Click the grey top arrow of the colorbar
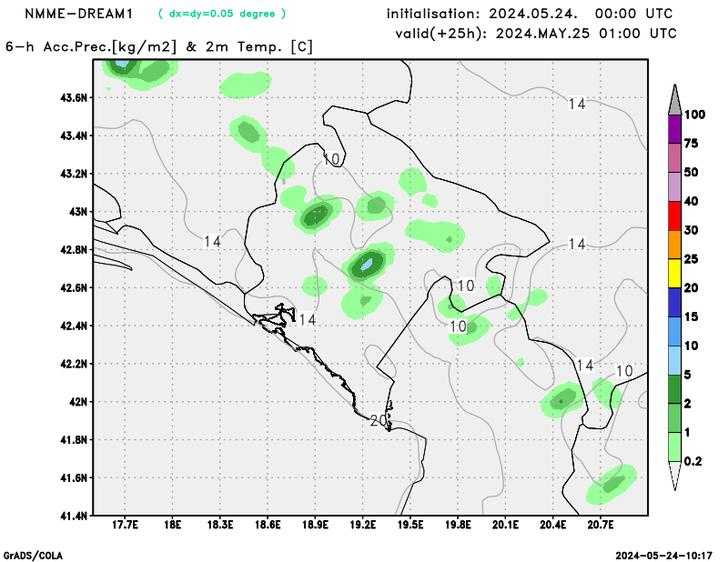 [x=674, y=100]
